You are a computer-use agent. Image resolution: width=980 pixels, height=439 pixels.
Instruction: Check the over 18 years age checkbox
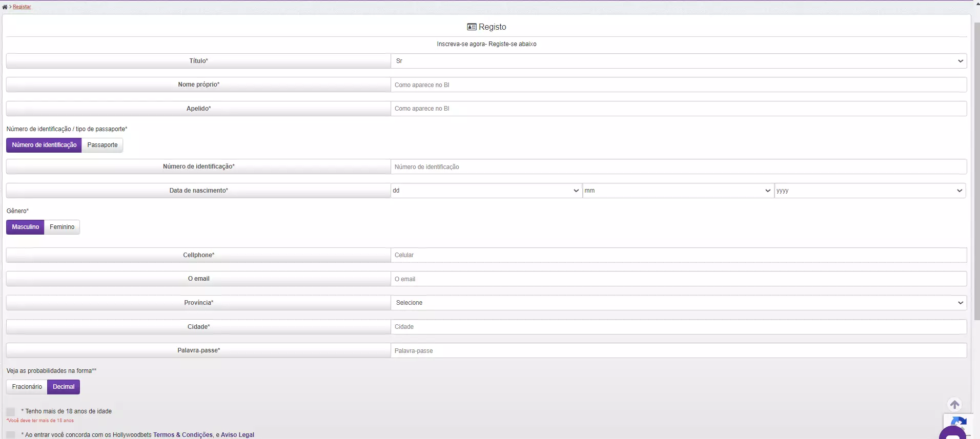11,412
